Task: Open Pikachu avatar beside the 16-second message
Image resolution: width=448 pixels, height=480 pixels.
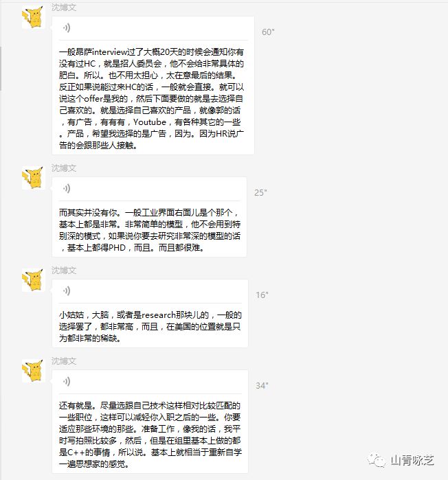Action: (34, 280)
